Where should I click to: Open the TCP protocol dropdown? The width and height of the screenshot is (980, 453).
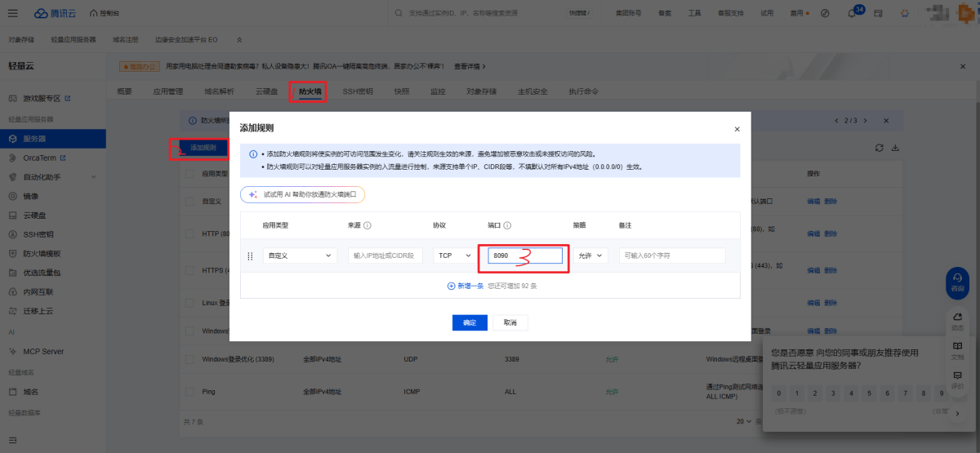click(x=453, y=255)
